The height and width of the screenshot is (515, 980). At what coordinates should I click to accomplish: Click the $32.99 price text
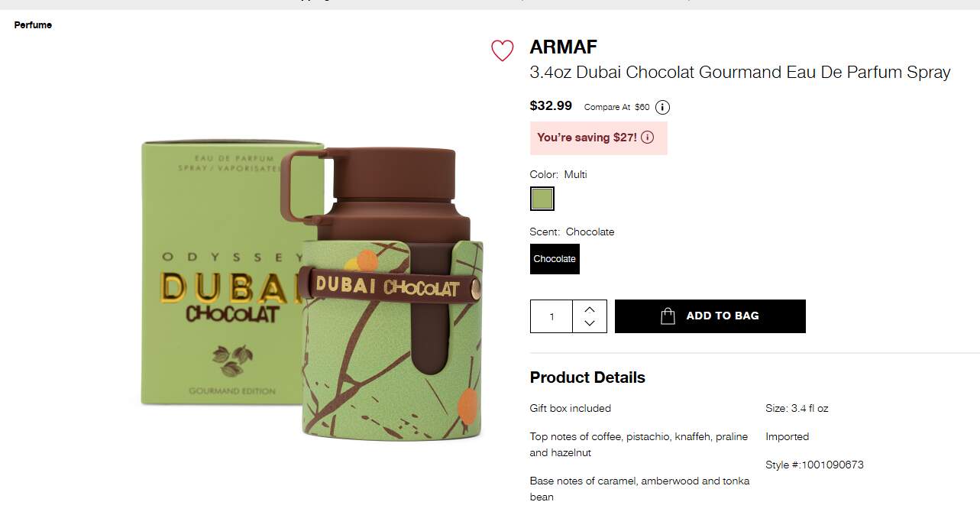click(551, 105)
